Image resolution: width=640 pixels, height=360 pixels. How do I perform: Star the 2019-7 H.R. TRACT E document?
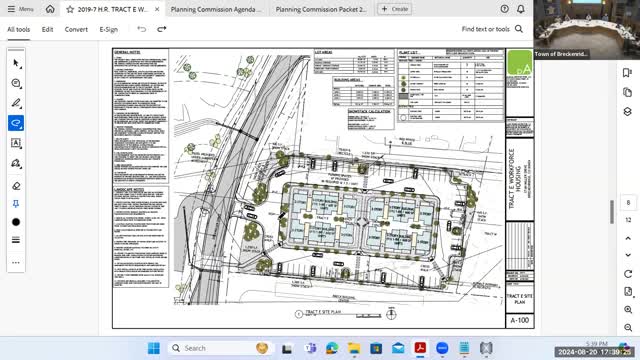(x=70, y=9)
